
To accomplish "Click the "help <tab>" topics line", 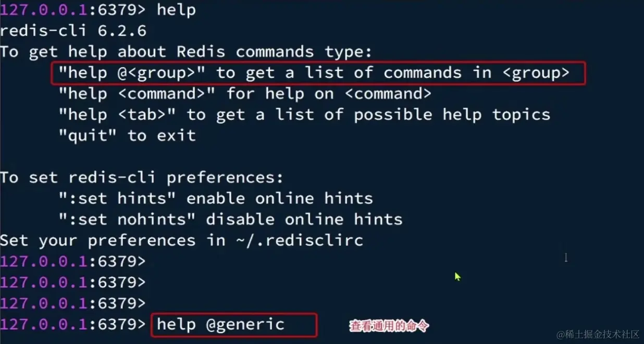I will pos(304,115).
